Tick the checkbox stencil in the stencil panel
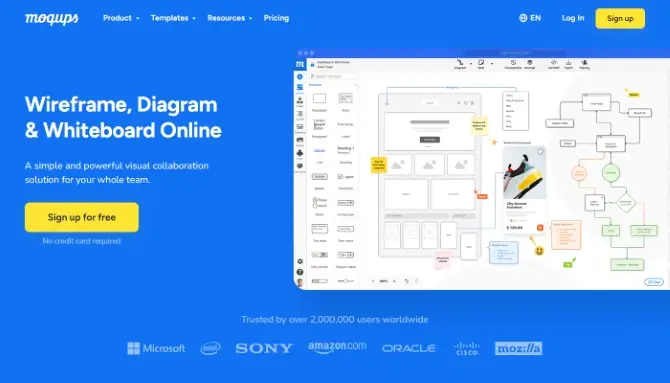The height and width of the screenshot is (383, 670). tap(345, 177)
